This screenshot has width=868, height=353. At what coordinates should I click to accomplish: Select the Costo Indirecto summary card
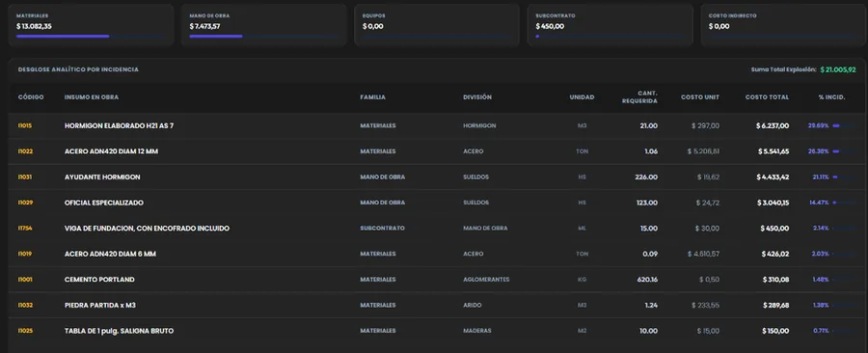(783, 25)
